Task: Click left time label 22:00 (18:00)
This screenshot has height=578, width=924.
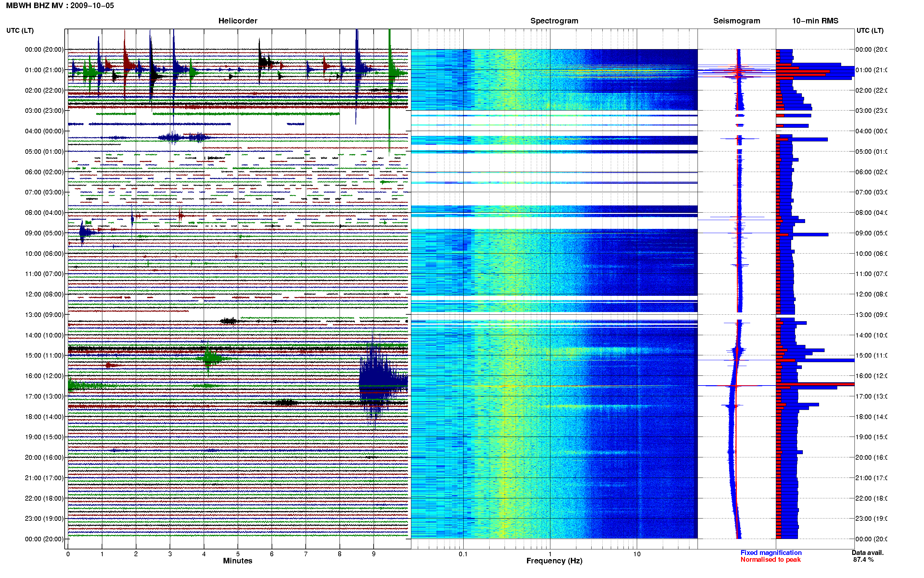Action: tap(44, 498)
